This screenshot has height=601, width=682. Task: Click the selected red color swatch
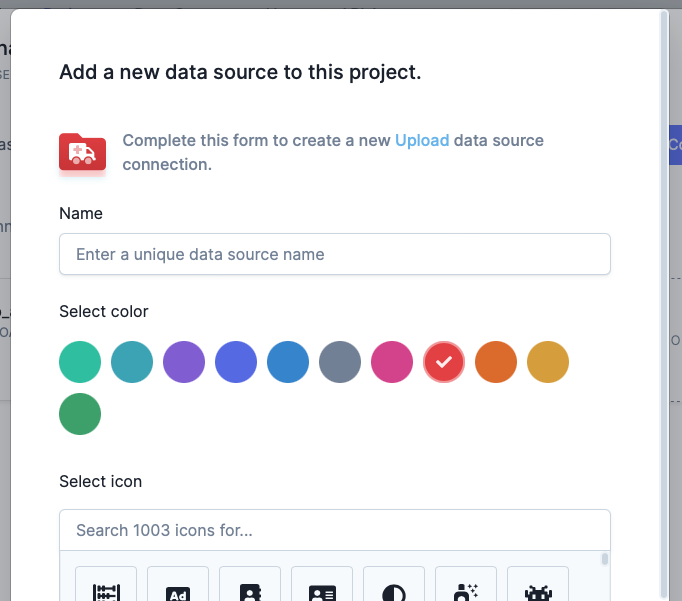click(x=444, y=362)
